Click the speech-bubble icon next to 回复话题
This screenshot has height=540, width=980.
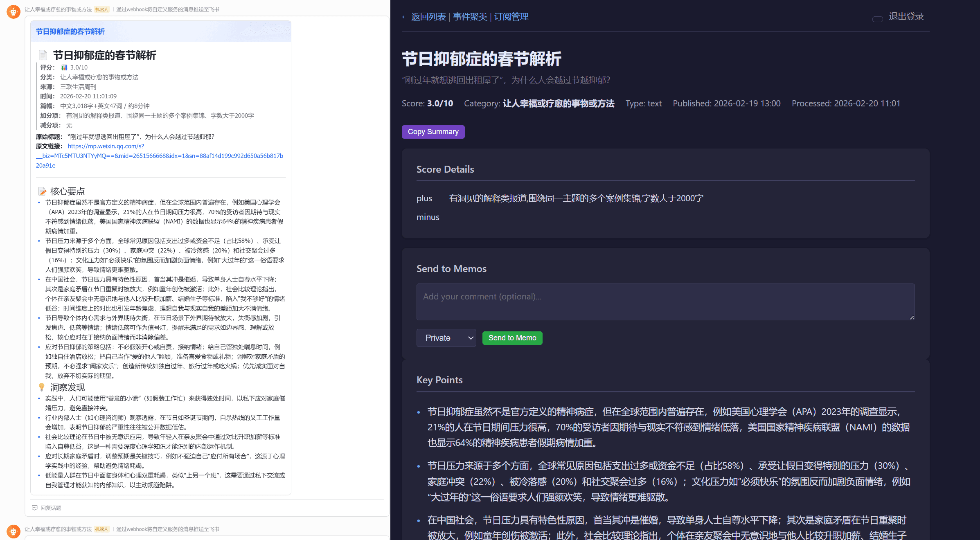pos(35,508)
